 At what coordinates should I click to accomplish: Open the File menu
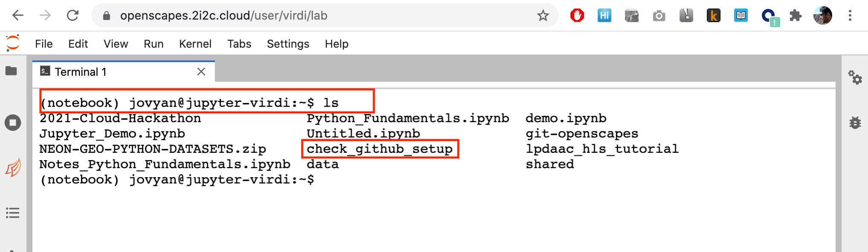tap(43, 44)
